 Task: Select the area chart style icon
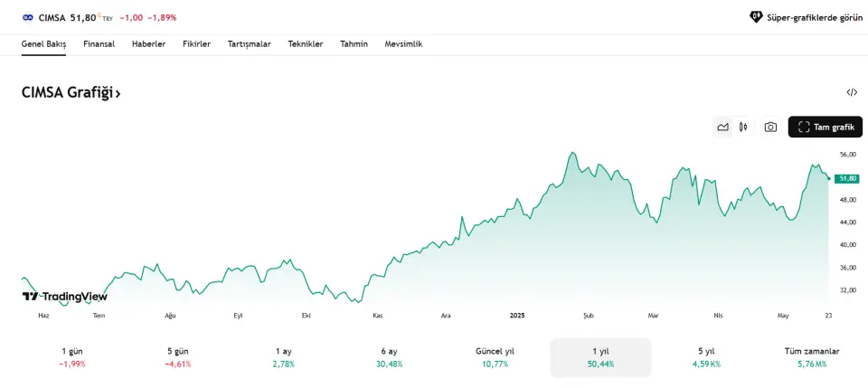click(x=722, y=128)
